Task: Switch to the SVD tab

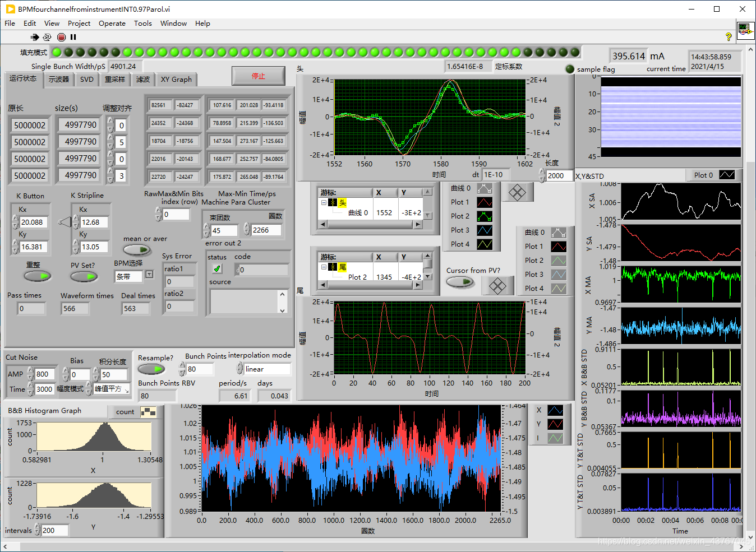Action: (x=87, y=79)
